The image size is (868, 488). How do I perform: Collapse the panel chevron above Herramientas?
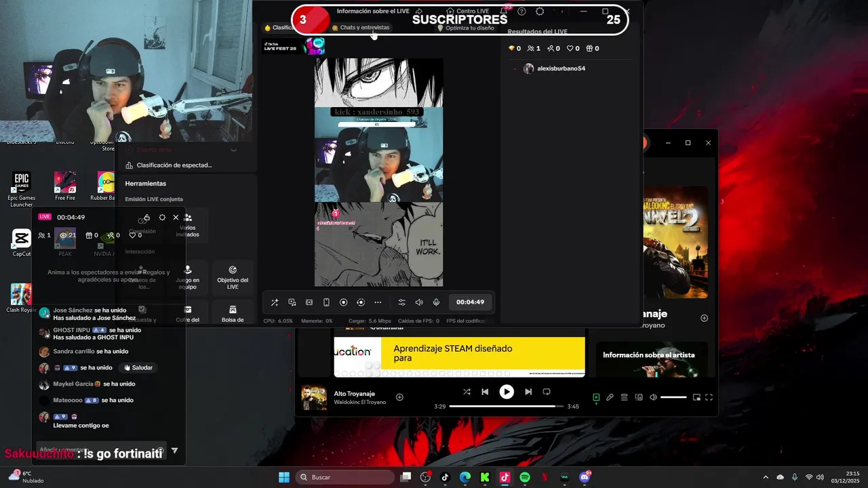233,150
